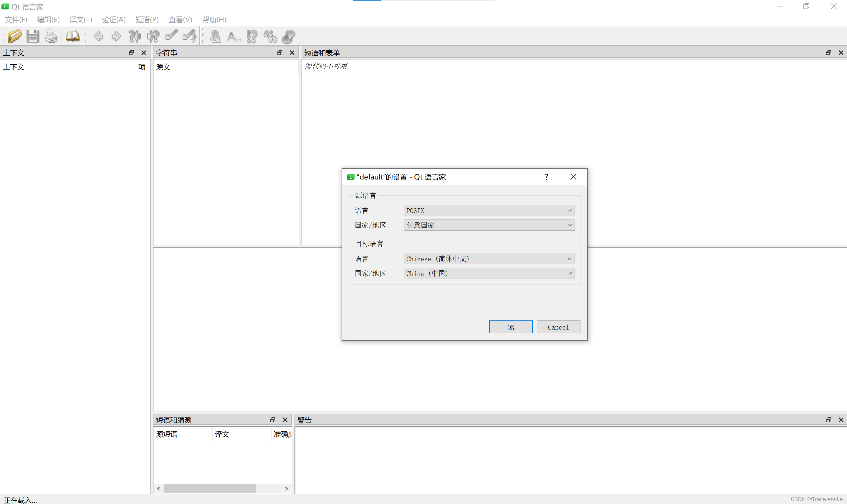Click Done and Next checkmark-arrow icon
The width and height of the screenshot is (847, 504).
[190, 36]
